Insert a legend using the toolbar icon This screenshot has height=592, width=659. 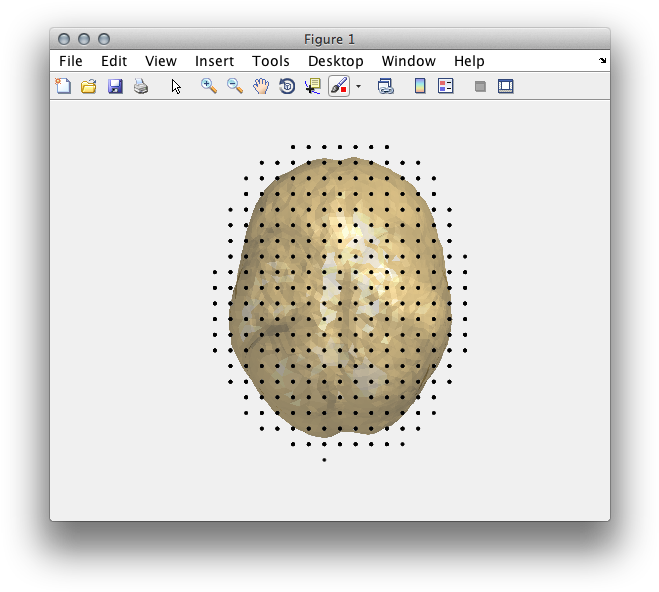[445, 86]
